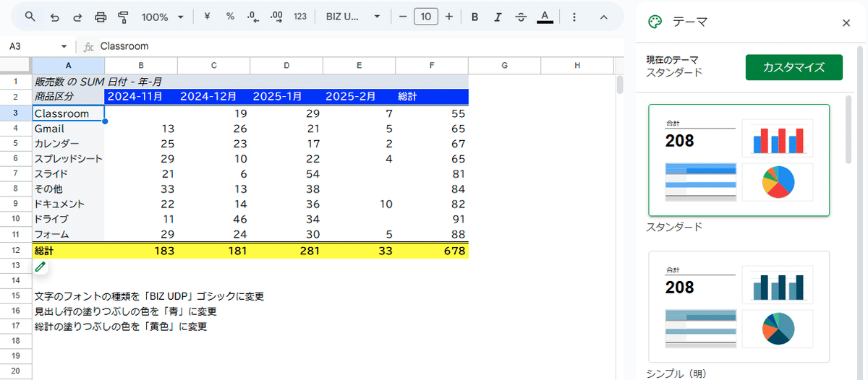868x380 pixels.
Task: Decrease font size with minus button
Action: pos(403,17)
